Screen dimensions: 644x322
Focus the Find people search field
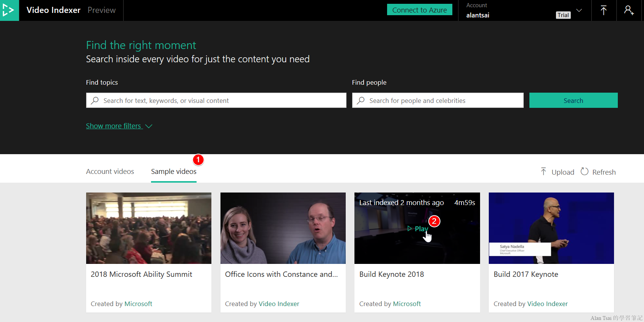[438, 100]
